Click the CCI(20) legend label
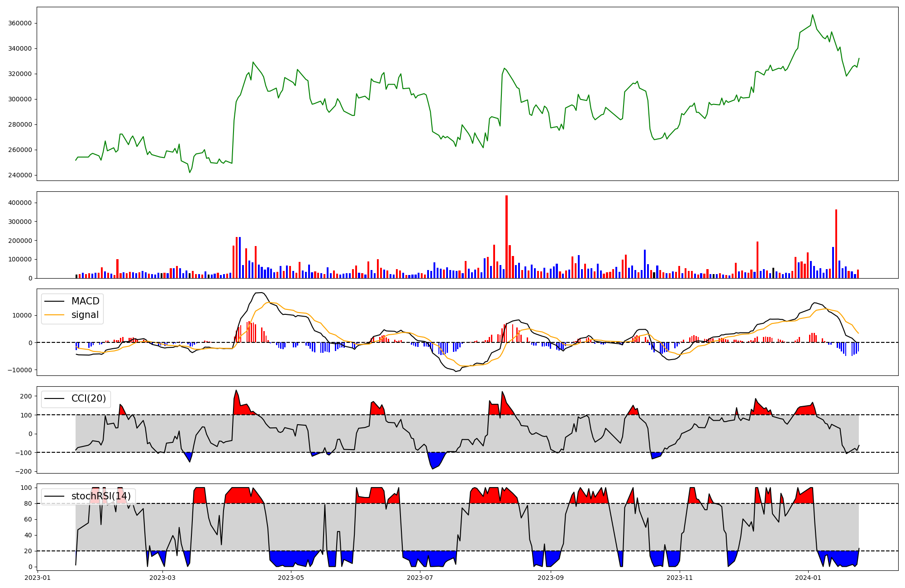The width and height of the screenshot is (905, 588). (89, 398)
